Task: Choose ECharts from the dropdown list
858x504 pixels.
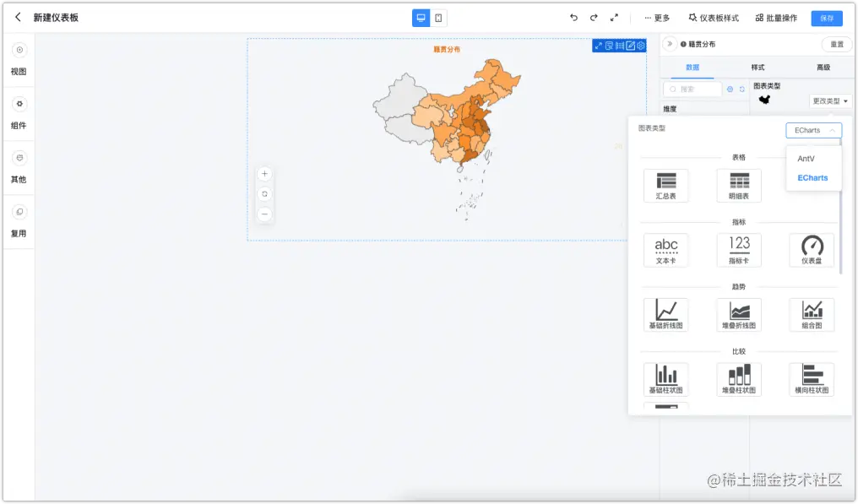Action: click(812, 178)
